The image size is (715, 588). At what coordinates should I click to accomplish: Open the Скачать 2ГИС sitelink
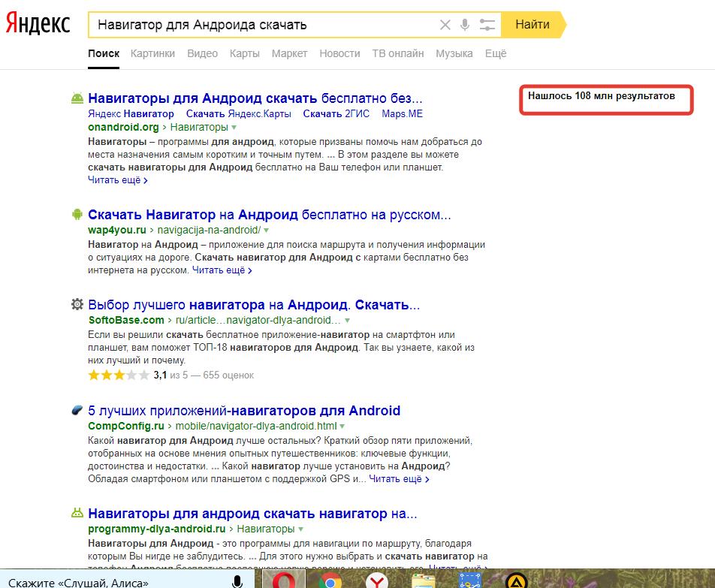click(336, 113)
